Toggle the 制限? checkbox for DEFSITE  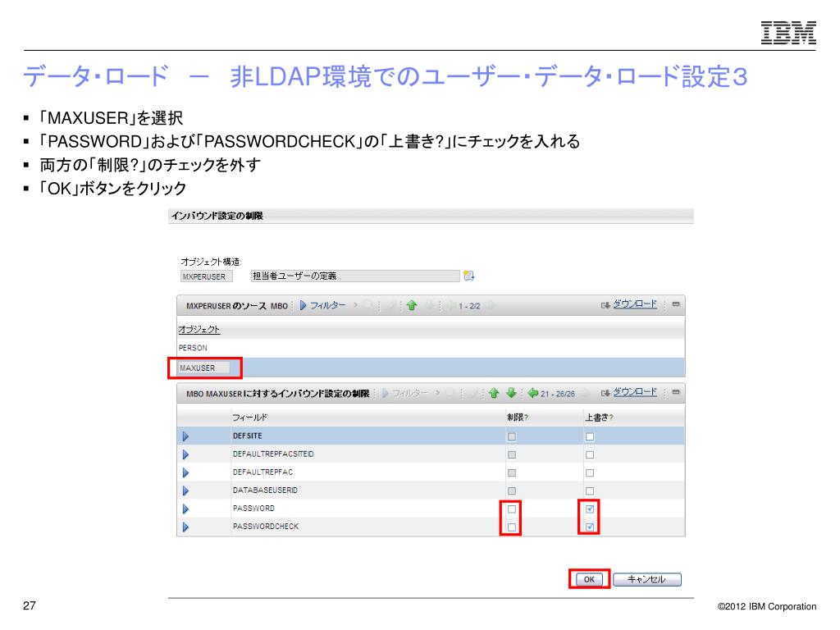(512, 436)
